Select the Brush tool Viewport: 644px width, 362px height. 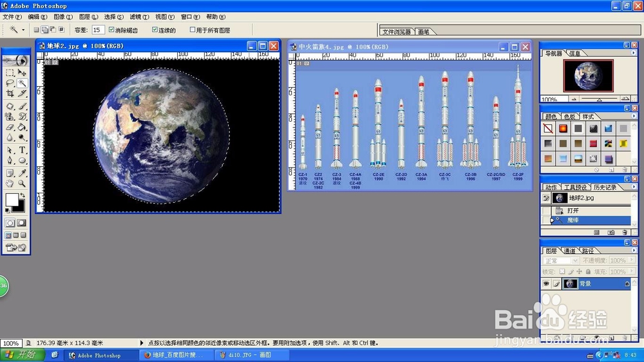coord(22,106)
